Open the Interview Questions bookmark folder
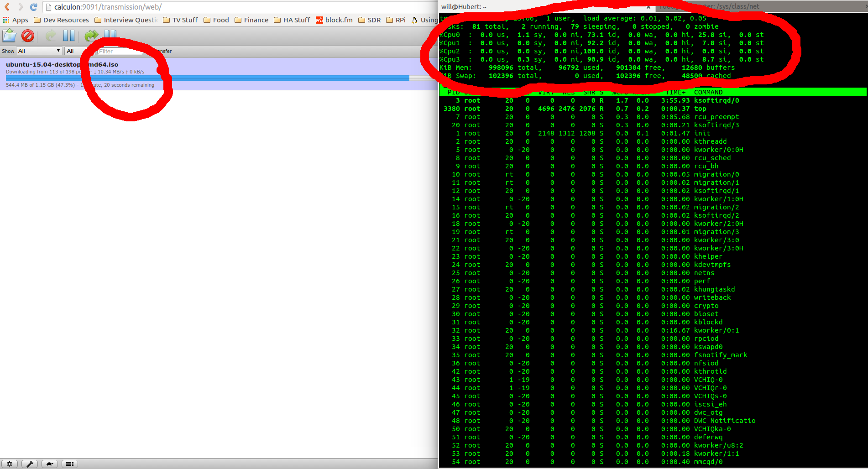The width and height of the screenshot is (868, 469). pos(126,20)
